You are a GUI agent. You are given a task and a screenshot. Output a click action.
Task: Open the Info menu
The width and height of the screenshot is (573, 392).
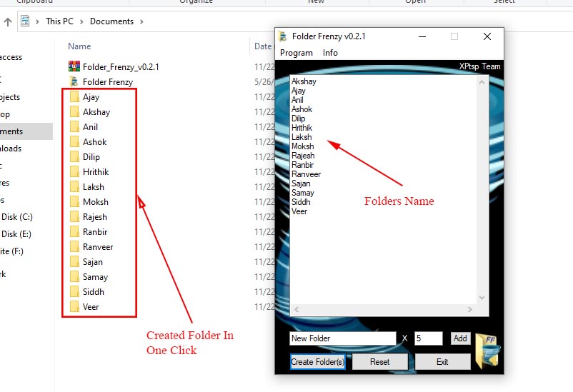point(330,53)
